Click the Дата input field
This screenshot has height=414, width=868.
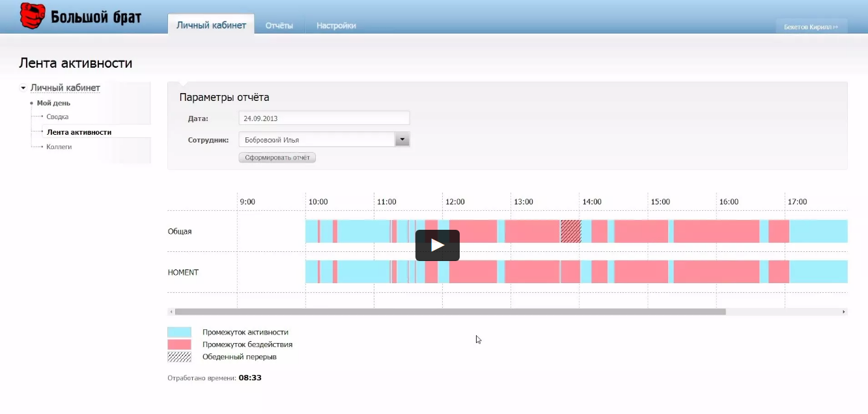pyautogui.click(x=324, y=118)
